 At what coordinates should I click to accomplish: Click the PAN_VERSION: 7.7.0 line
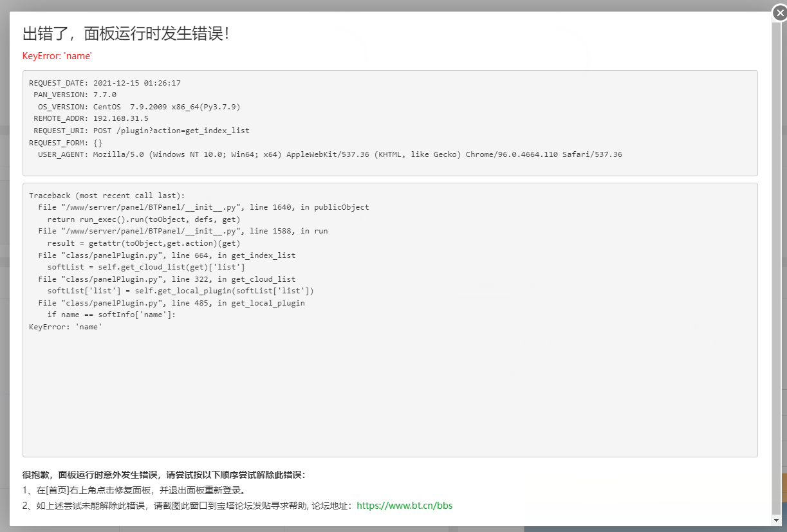point(75,95)
